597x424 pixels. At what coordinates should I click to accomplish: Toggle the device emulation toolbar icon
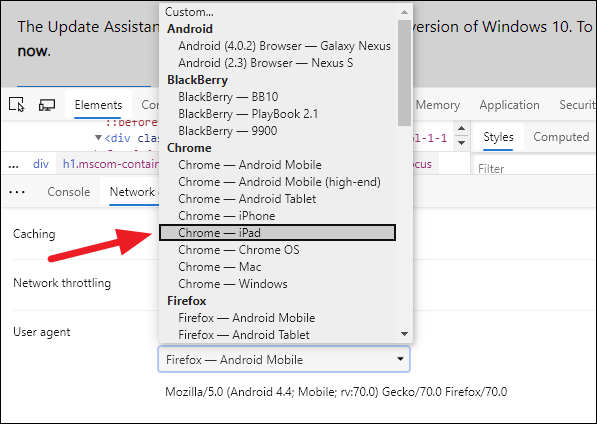point(47,105)
